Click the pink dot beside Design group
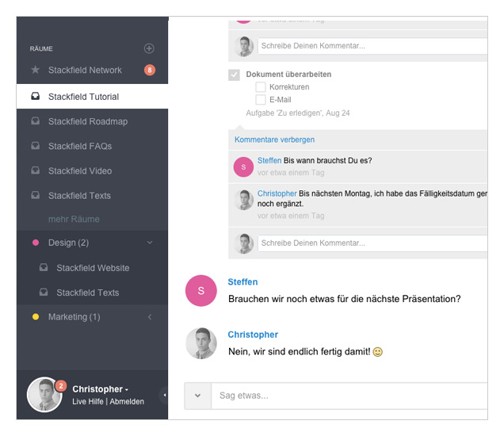The image size is (504, 436). 36,243
